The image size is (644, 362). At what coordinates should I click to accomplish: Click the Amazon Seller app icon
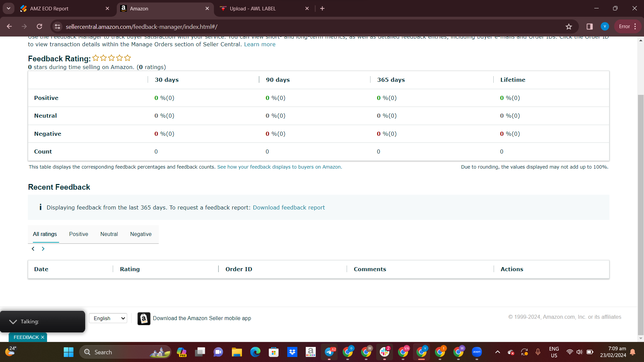point(144,318)
